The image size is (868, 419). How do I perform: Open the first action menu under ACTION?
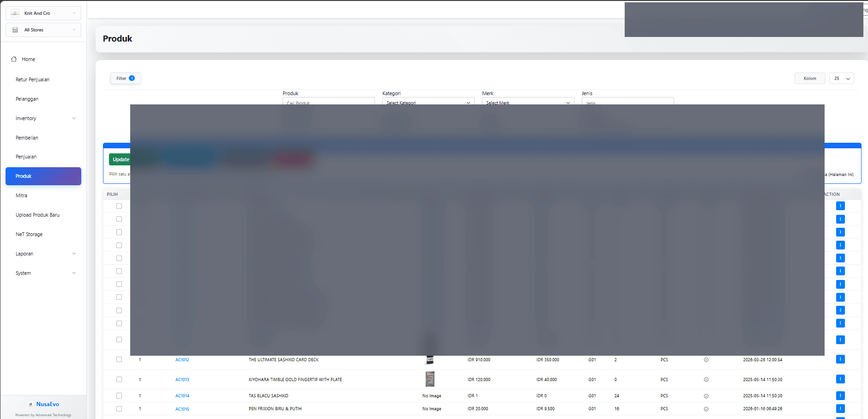840,206
